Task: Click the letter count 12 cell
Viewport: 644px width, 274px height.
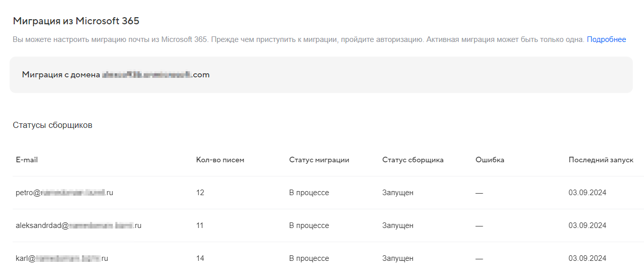Action: [200, 193]
